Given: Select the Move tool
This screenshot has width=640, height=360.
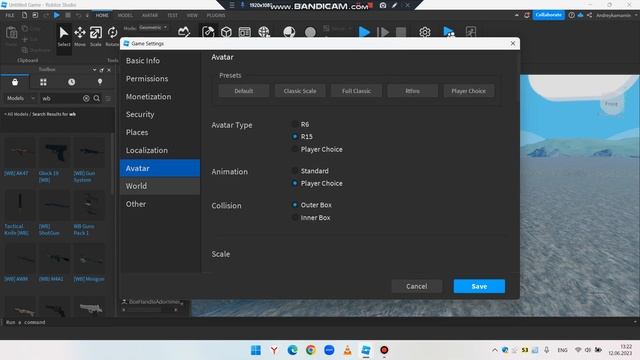Looking at the screenshot, I should 80,36.
